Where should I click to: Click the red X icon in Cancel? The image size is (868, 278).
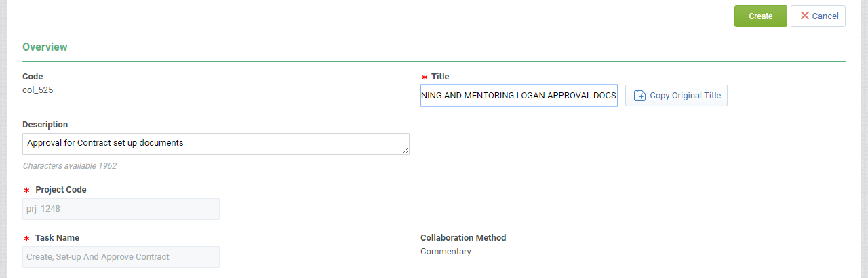point(805,16)
